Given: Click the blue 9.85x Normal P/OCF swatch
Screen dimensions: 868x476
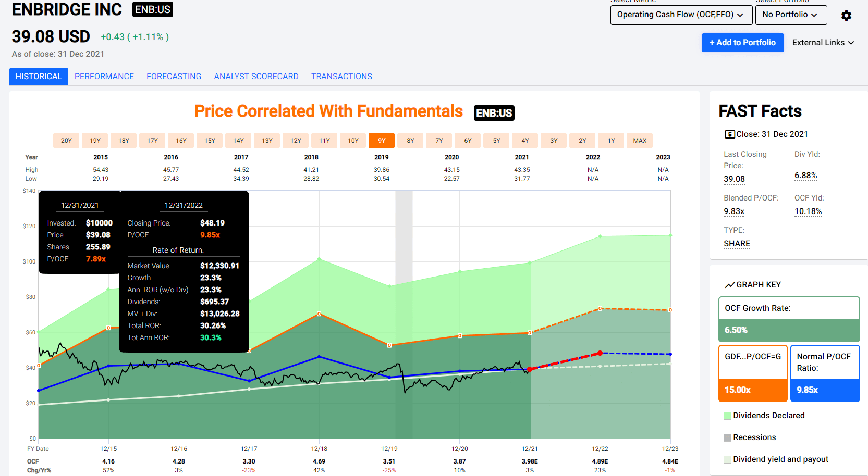Looking at the screenshot, I should click(x=825, y=390).
